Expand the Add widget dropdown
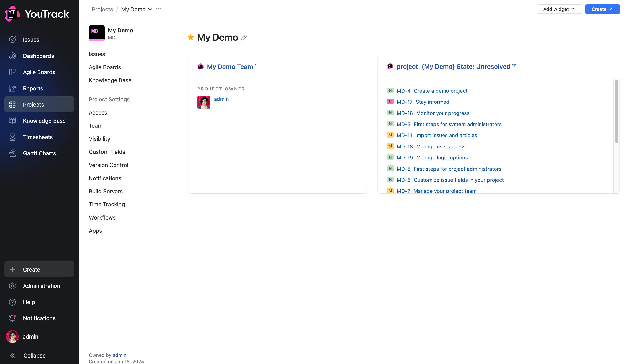The height and width of the screenshot is (364, 635). tap(559, 9)
